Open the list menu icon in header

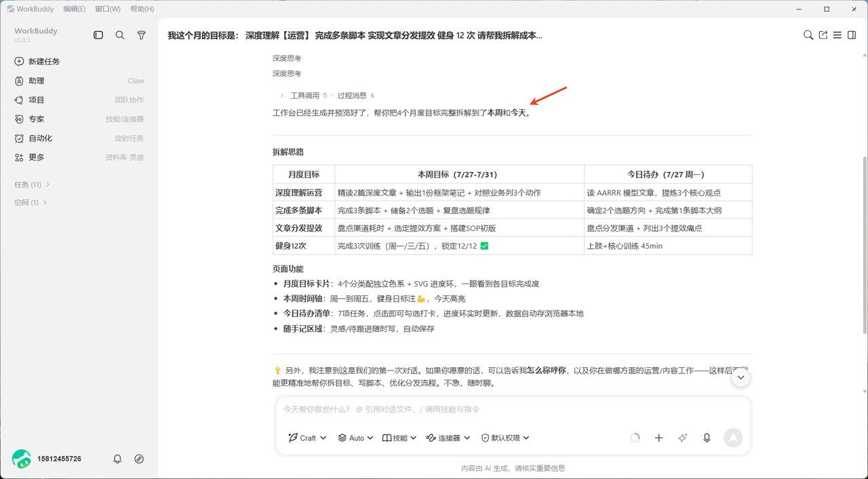point(837,35)
